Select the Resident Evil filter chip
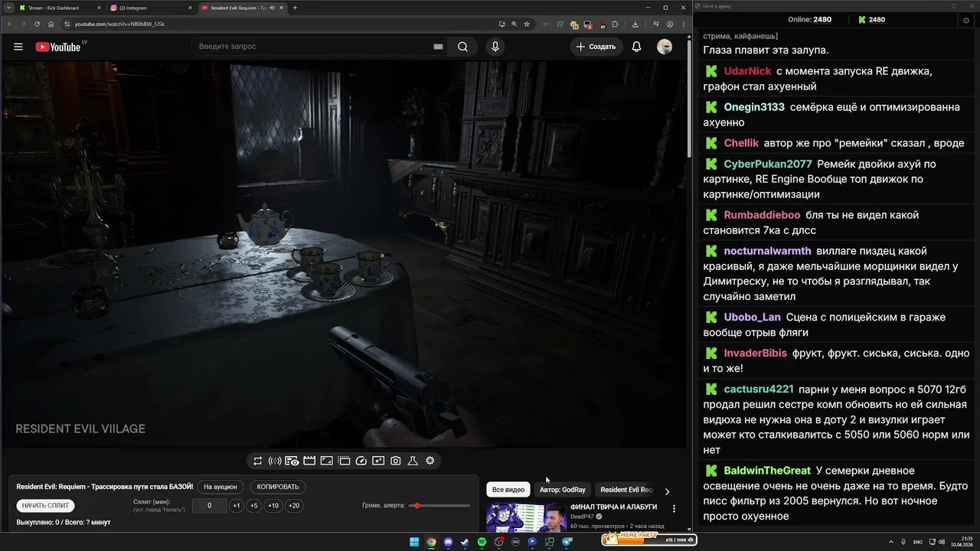 626,490
